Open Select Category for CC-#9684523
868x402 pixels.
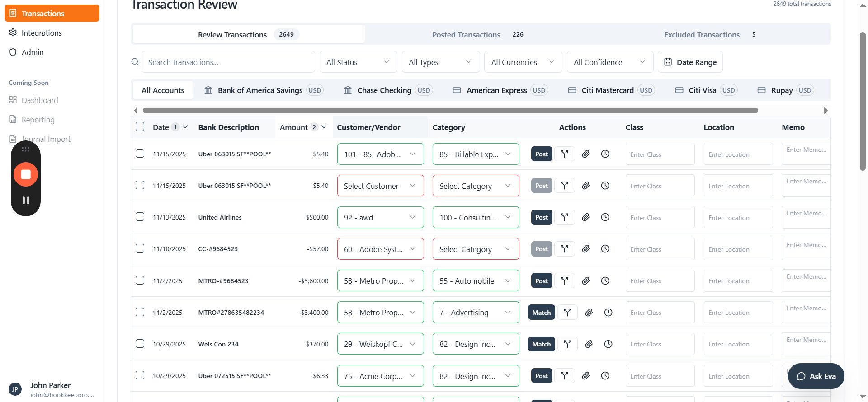pos(476,249)
